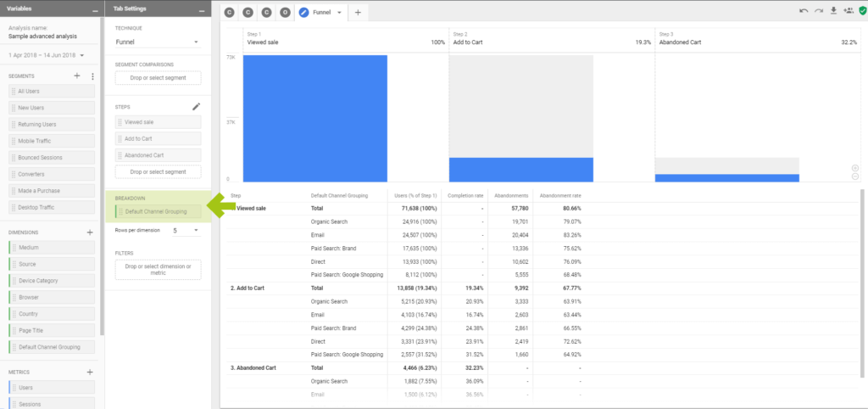Click the share with users icon
The width and height of the screenshot is (868, 409).
849,11
